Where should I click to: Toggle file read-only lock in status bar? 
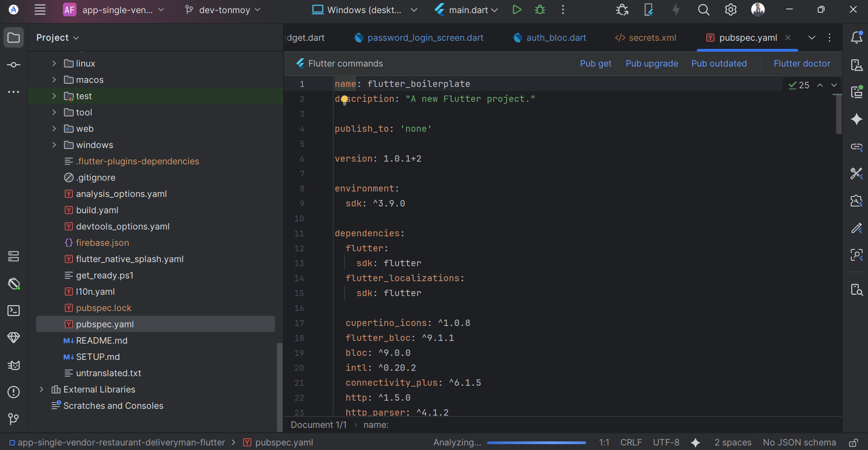[x=853, y=443]
